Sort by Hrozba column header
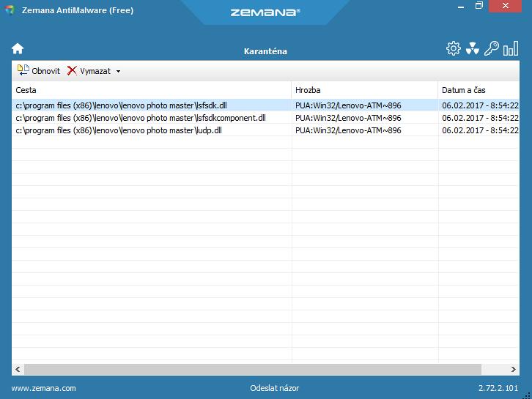532x399 pixels. (364, 90)
